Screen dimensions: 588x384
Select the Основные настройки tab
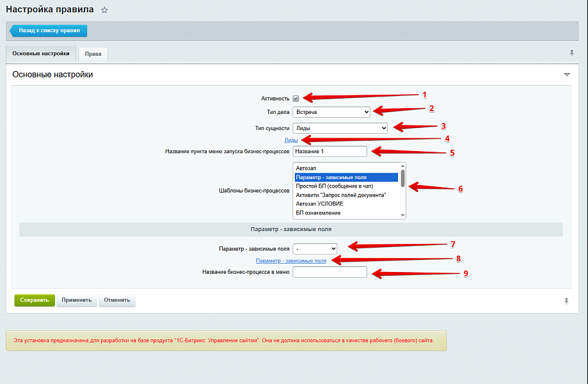[41, 54]
